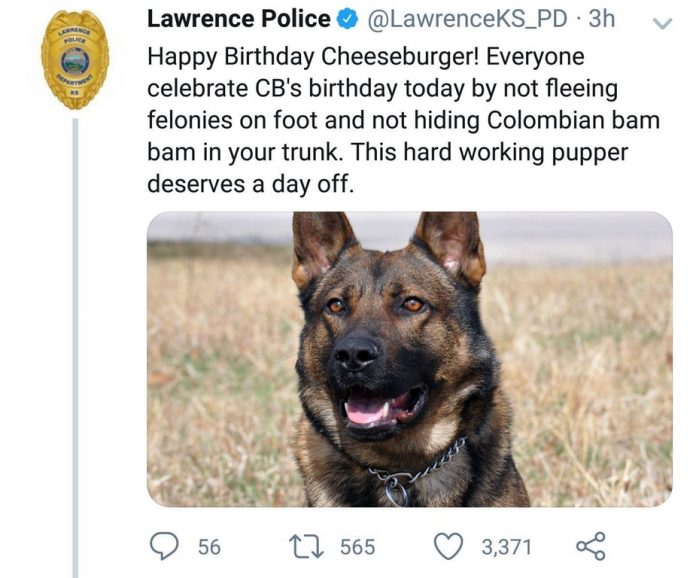Show the 565 retweets count
This screenshot has height=578, width=696.
[357, 546]
